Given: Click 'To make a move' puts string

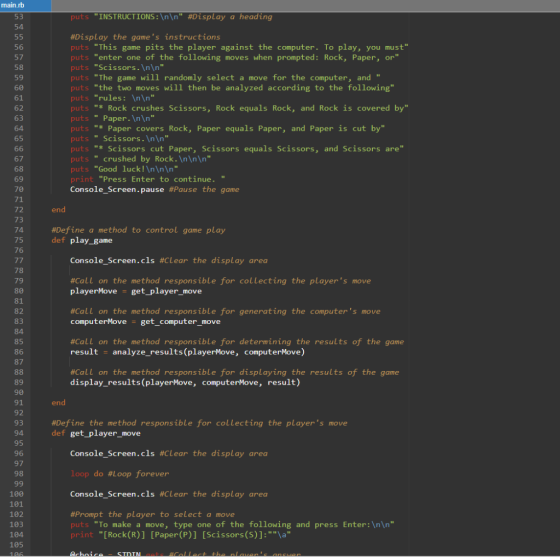Looking at the screenshot, I should coord(244,525).
